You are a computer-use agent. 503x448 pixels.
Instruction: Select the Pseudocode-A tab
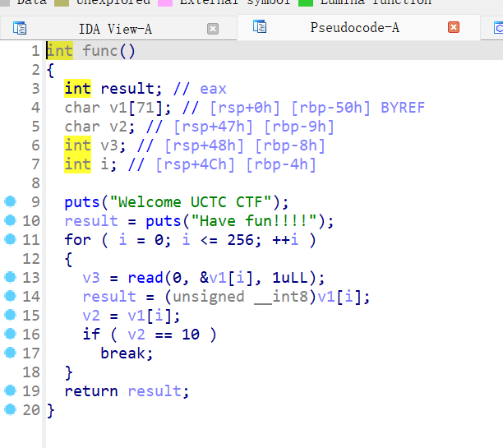[354, 27]
